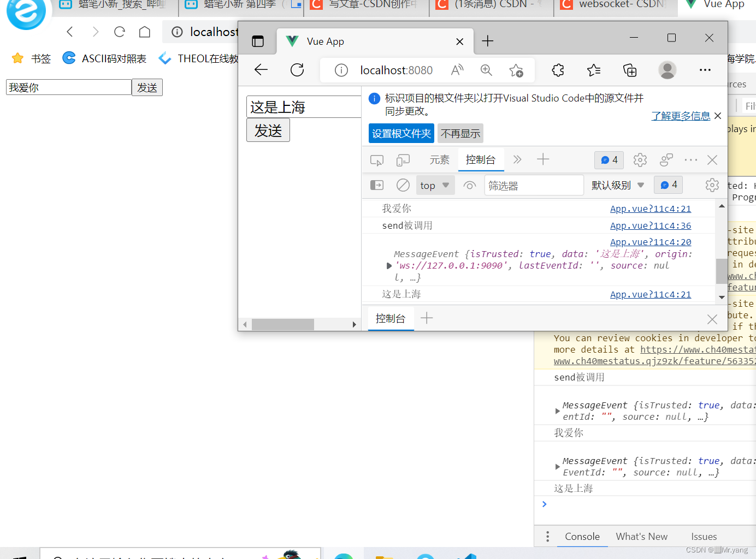Image resolution: width=756 pixels, height=559 pixels.
Task: Expand the MessageEvent object in Edge console
Action: point(389,266)
